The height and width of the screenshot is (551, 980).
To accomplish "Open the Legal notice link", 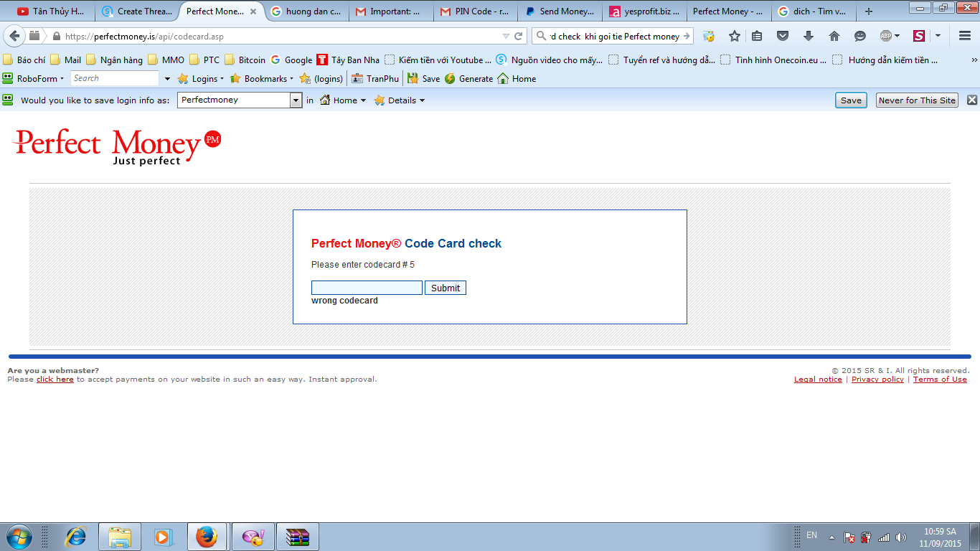I will pos(818,380).
